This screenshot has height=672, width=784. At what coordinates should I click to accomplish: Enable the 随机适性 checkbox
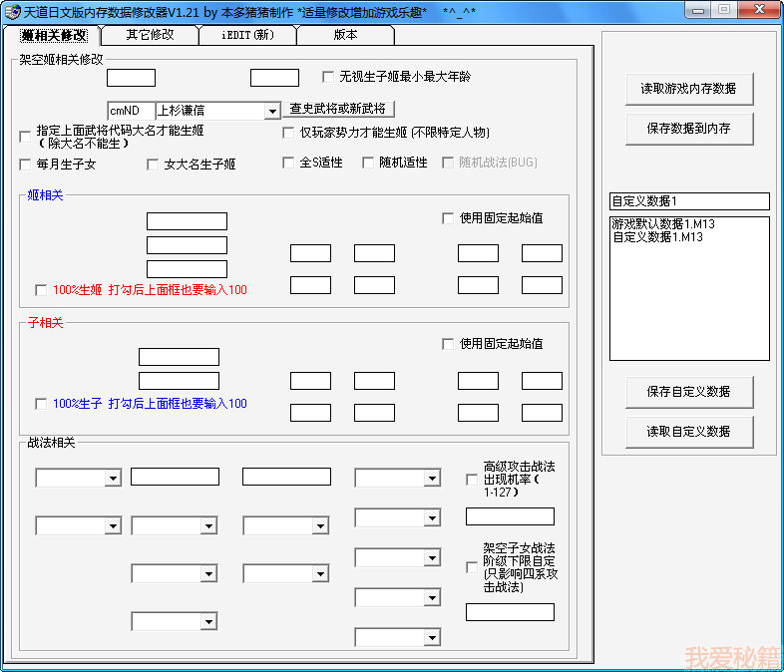pyautogui.click(x=368, y=163)
